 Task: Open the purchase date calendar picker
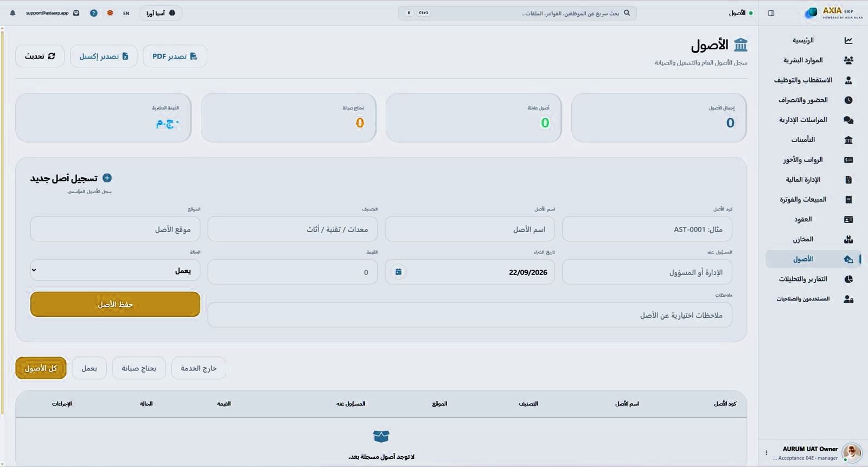[398, 272]
